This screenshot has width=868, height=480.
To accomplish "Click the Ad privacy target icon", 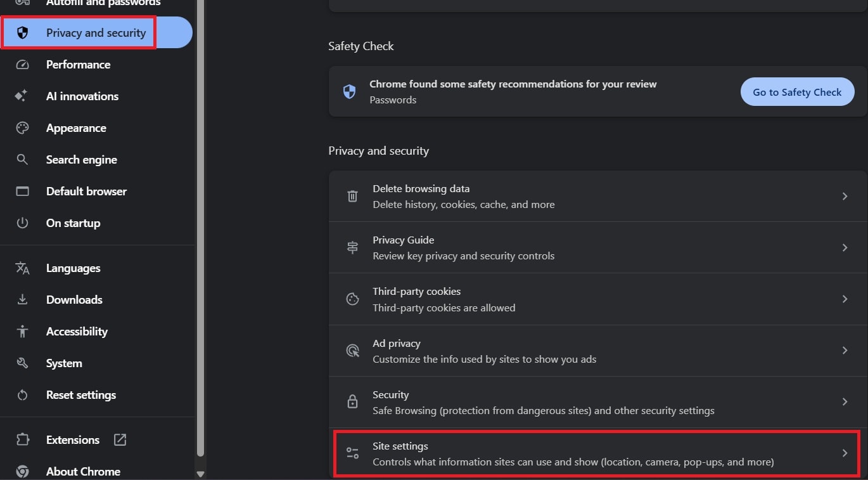I will [352, 351].
